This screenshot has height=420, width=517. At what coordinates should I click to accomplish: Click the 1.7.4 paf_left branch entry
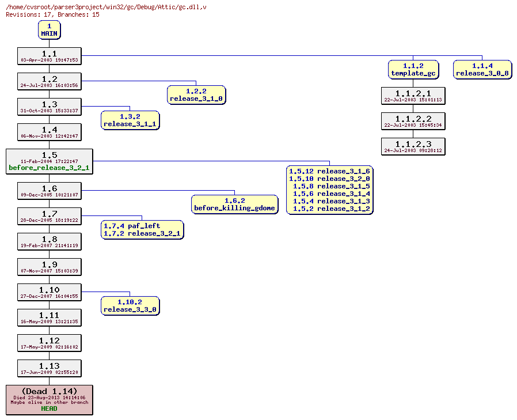click(x=132, y=226)
